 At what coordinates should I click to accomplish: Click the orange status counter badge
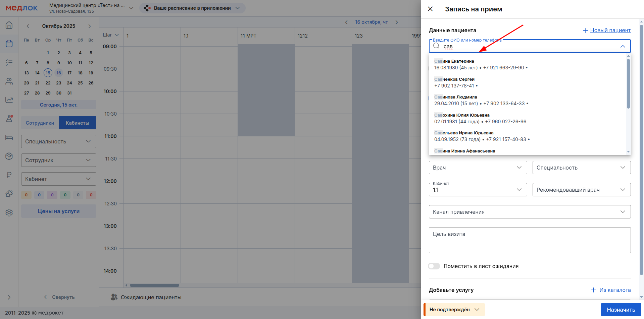point(26,195)
